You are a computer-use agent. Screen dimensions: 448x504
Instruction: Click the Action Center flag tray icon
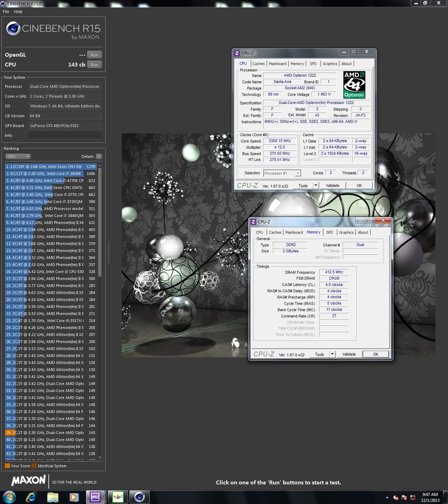(x=404, y=497)
